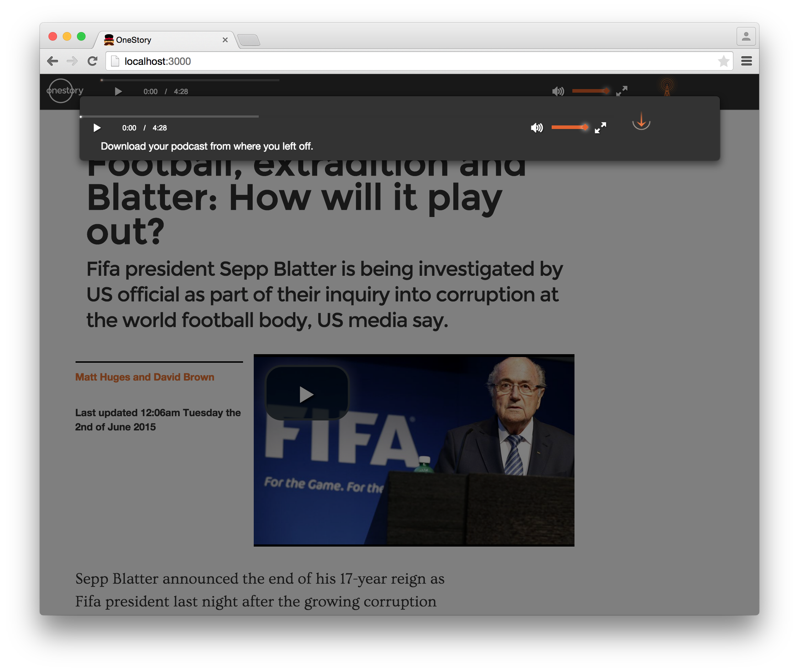Image resolution: width=799 pixels, height=672 pixels.
Task: Click the orange download podcast arrow icon
Action: tap(641, 122)
